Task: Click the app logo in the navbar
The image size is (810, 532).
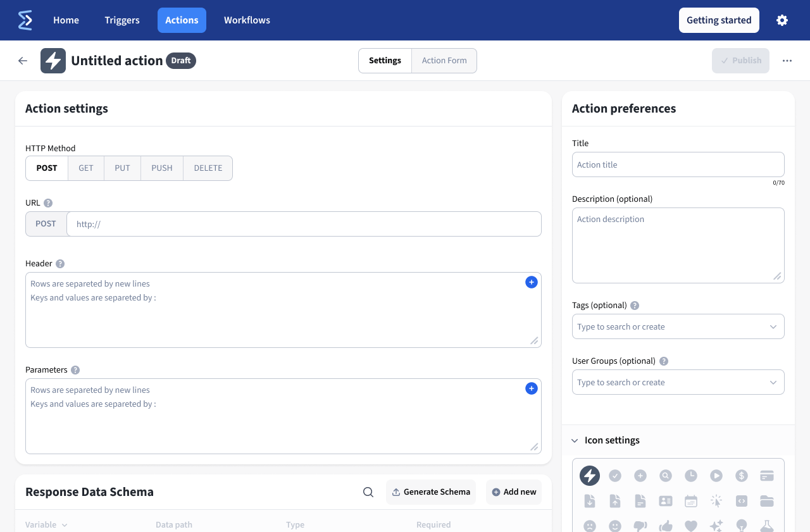Action: (25, 20)
